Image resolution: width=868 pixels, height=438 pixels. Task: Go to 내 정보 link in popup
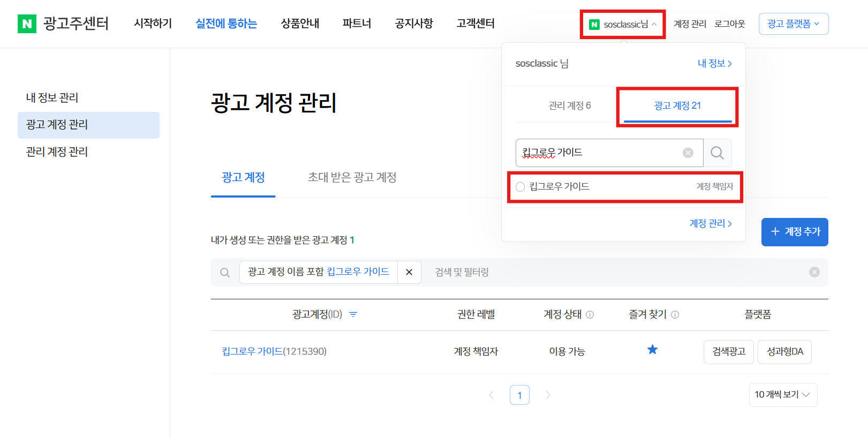(714, 63)
